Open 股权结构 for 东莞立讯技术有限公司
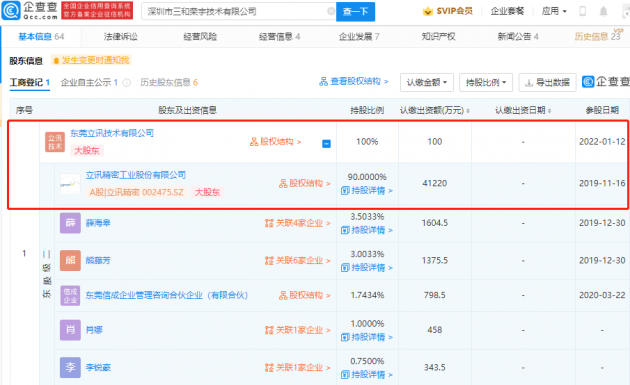This screenshot has width=630, height=385. point(276,141)
